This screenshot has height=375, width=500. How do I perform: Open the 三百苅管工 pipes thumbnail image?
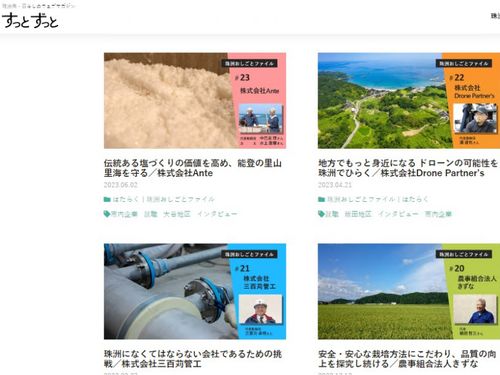195,291
